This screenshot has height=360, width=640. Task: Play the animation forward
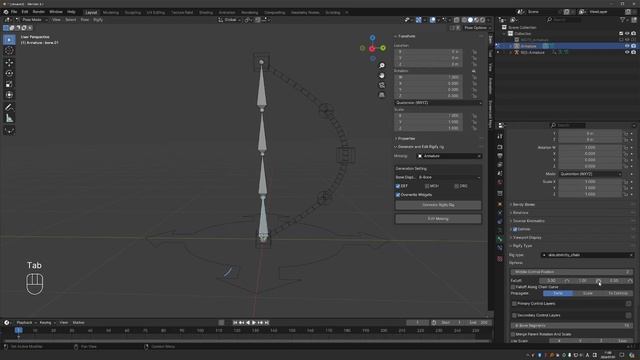(x=254, y=322)
